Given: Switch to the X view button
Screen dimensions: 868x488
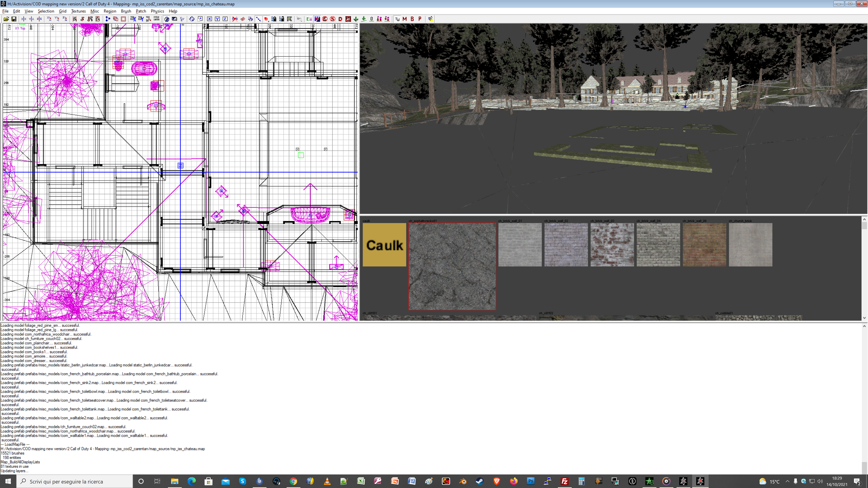Looking at the screenshot, I should [x=210, y=19].
